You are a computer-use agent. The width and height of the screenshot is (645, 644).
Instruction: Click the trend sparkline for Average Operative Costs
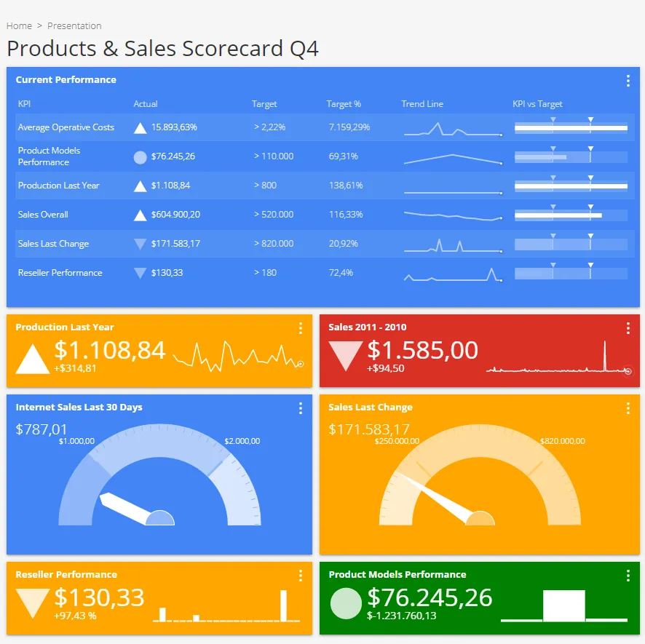click(453, 129)
